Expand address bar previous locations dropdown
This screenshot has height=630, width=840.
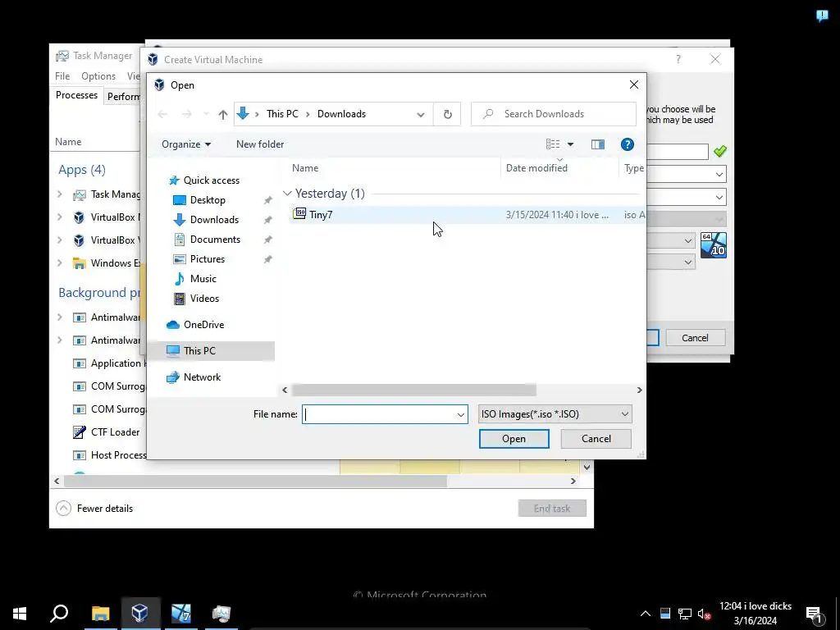click(421, 114)
